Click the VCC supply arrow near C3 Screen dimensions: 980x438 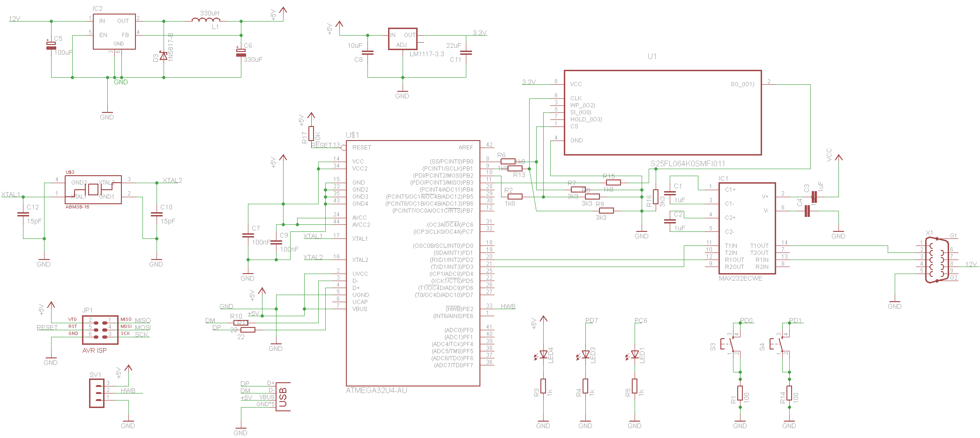(x=838, y=157)
